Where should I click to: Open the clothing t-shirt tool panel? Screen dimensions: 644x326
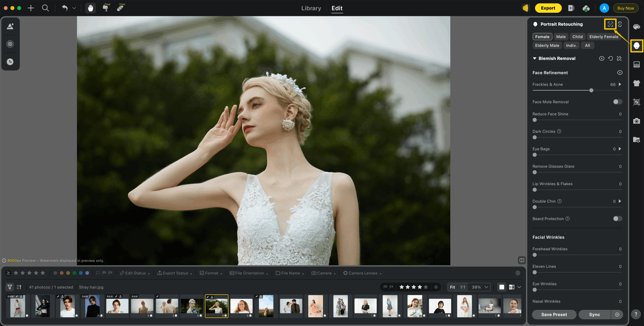click(x=636, y=83)
